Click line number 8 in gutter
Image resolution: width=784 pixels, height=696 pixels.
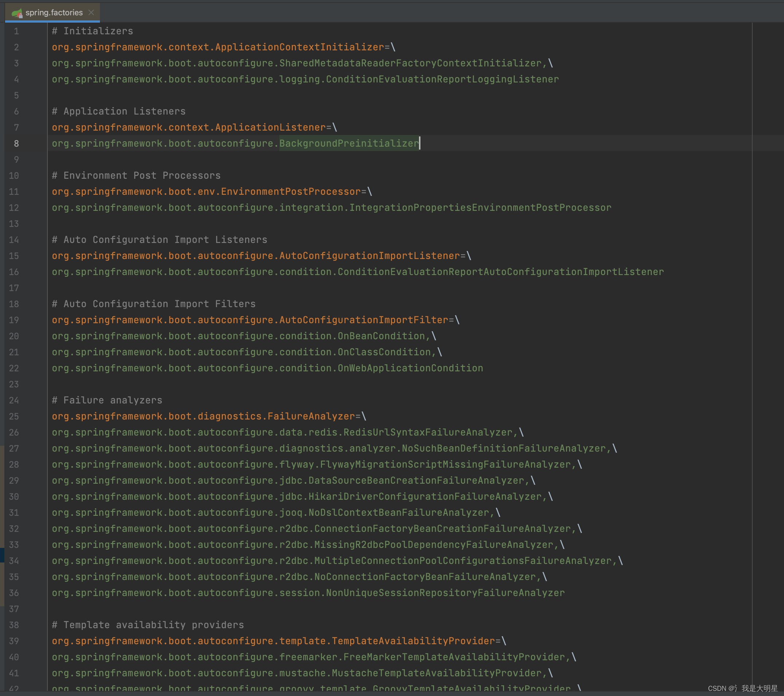click(16, 143)
